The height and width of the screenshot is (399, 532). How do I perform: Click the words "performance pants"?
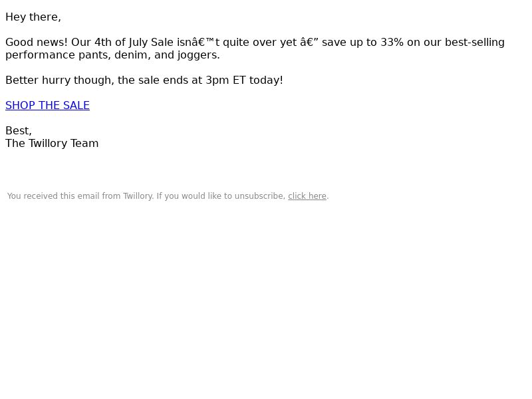(x=58, y=55)
